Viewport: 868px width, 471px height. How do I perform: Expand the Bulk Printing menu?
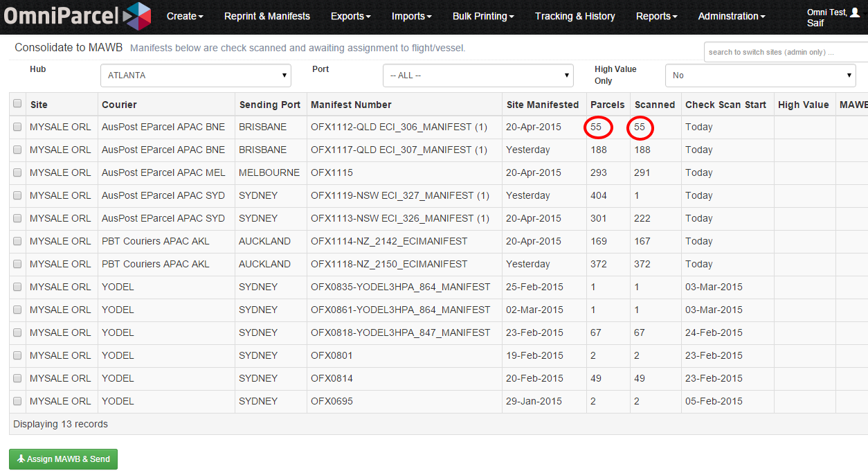point(483,16)
